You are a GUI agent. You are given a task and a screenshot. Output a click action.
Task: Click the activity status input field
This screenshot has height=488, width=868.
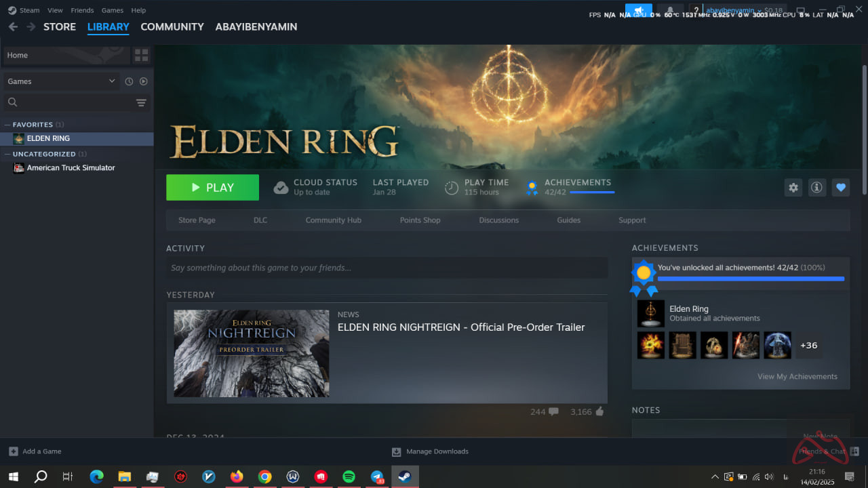tap(387, 267)
